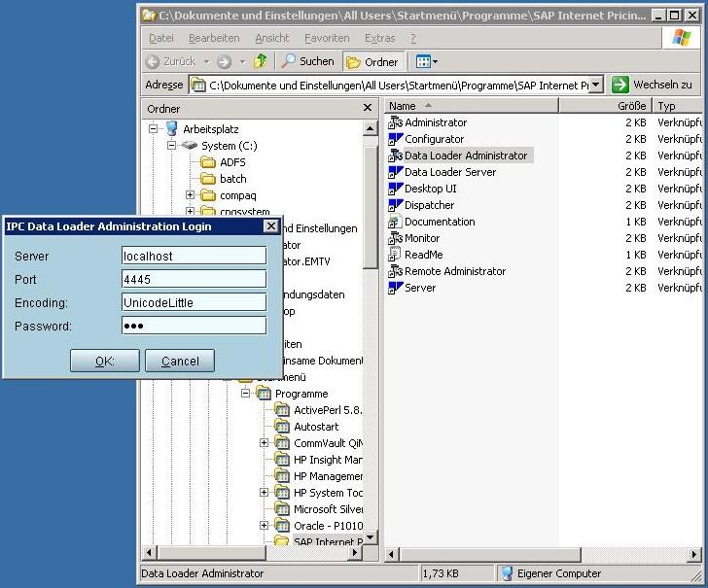Open the Ansicht menu

[x=272, y=38]
